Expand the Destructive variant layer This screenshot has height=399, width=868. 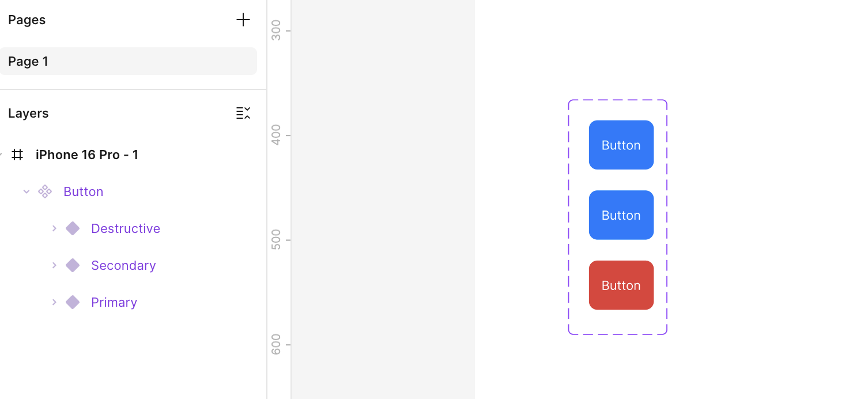pyautogui.click(x=54, y=228)
